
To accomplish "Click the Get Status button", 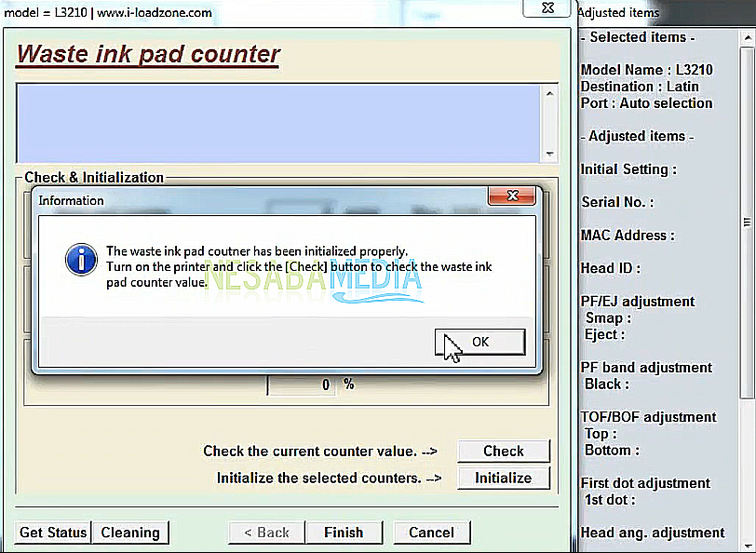I will [x=53, y=533].
